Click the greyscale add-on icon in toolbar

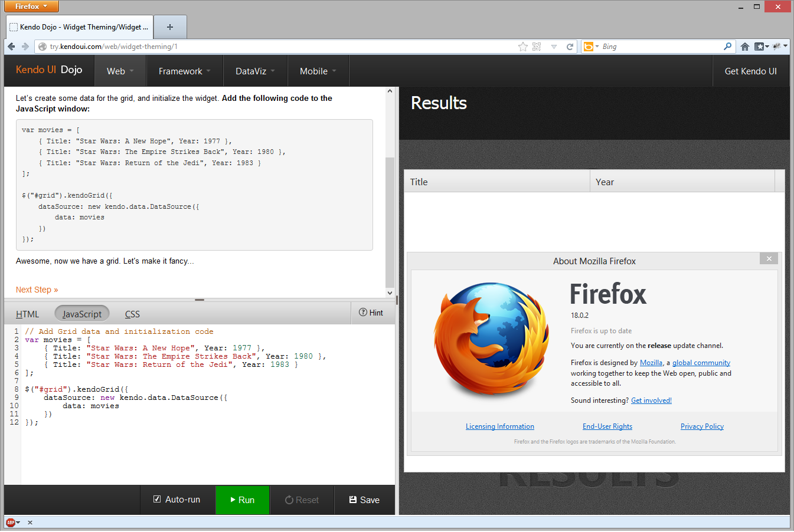click(777, 47)
